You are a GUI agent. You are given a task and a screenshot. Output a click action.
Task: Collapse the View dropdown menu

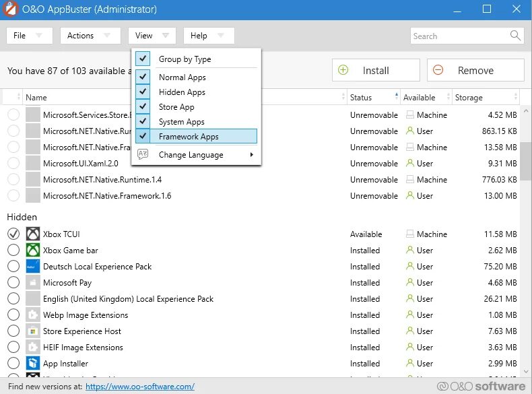coord(152,36)
